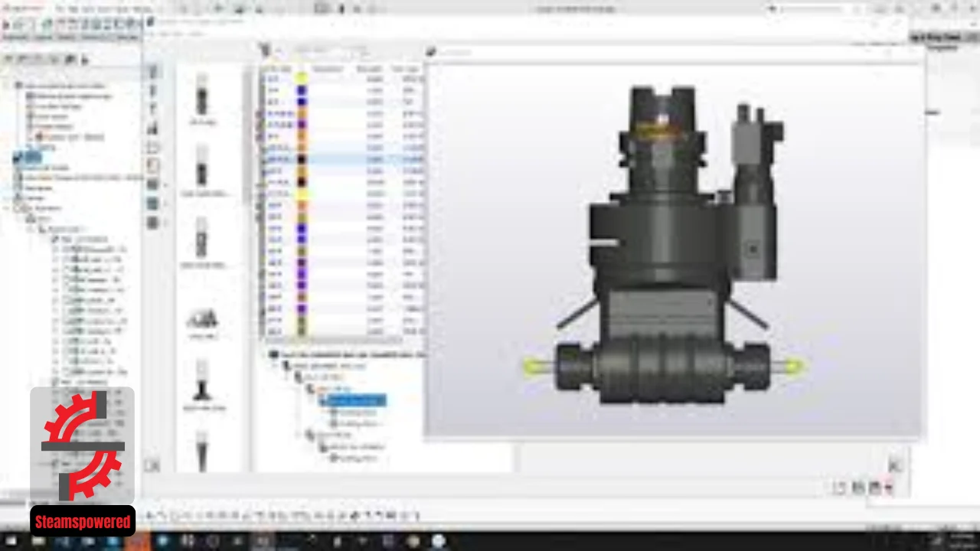The height and width of the screenshot is (551, 980).
Task: Click the horizontal scrollbar under the tool table
Action: (333, 341)
